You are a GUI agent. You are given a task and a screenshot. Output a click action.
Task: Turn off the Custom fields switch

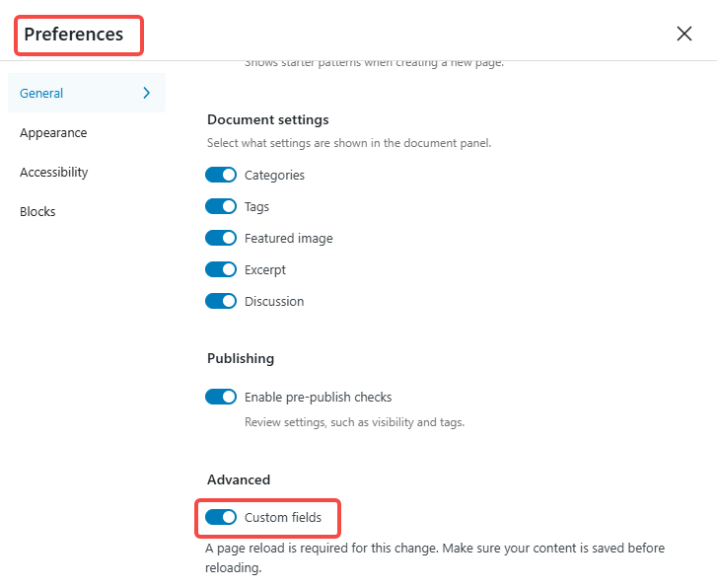coord(221,517)
